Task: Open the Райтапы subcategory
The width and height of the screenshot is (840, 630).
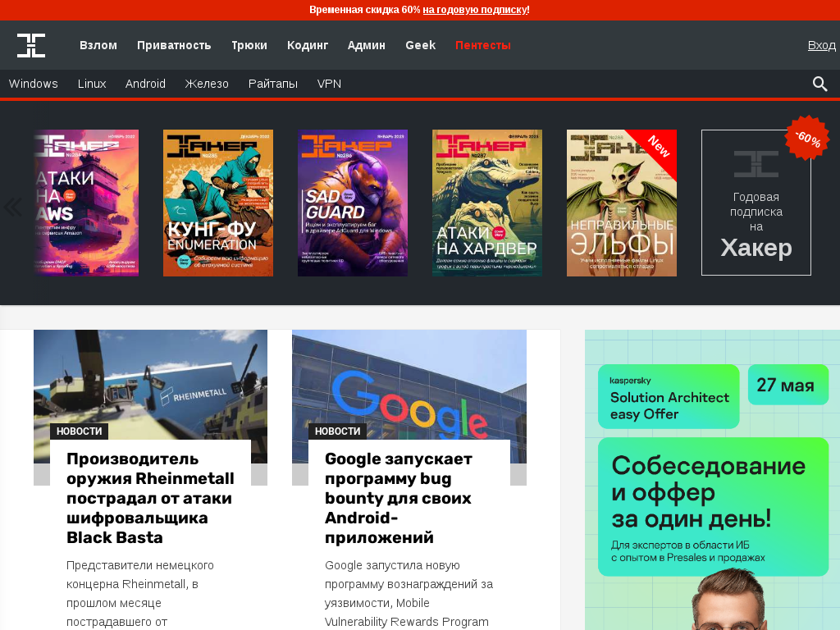Action: click(x=272, y=84)
